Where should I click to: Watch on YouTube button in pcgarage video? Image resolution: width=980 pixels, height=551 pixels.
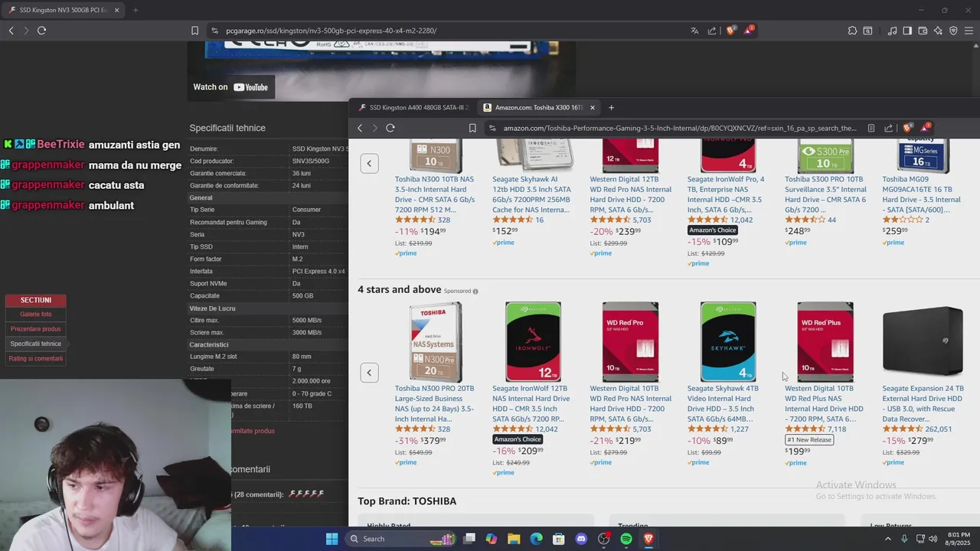tap(230, 87)
